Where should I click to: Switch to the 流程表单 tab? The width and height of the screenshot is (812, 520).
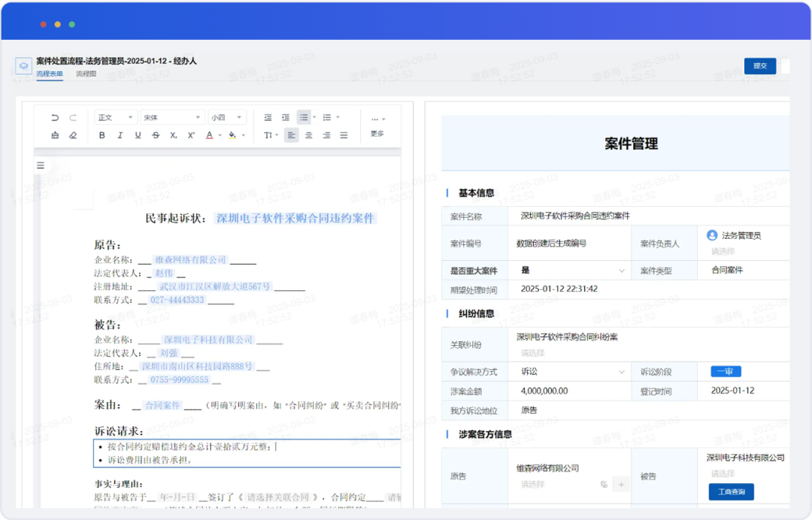click(50, 74)
